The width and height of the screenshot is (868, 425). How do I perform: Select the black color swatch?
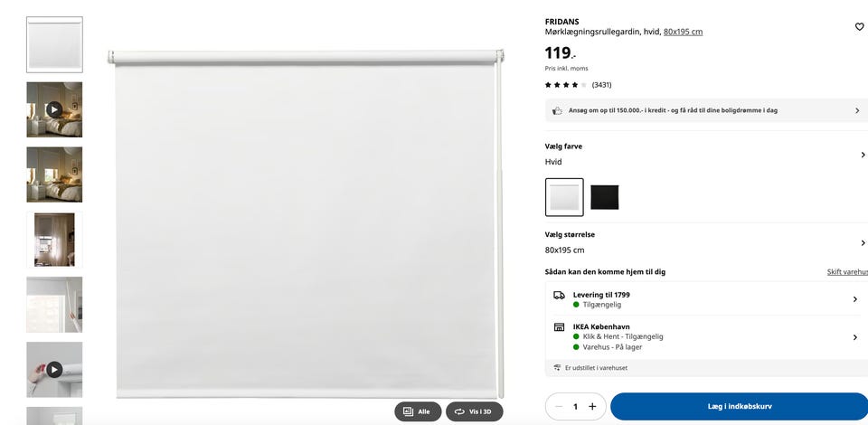[x=605, y=197]
